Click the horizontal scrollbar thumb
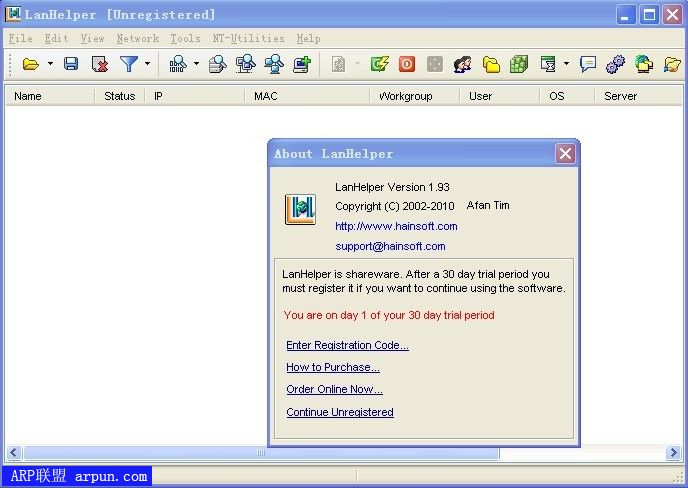 (x=261, y=452)
